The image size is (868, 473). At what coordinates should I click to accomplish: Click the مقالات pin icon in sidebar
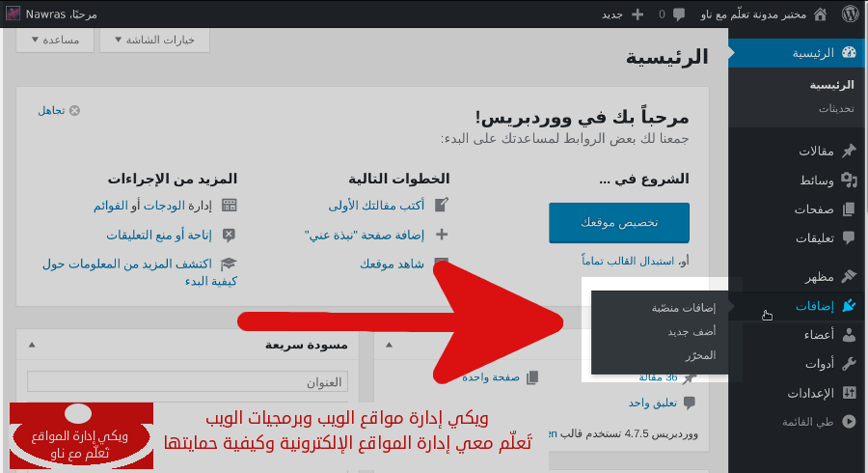tap(849, 152)
